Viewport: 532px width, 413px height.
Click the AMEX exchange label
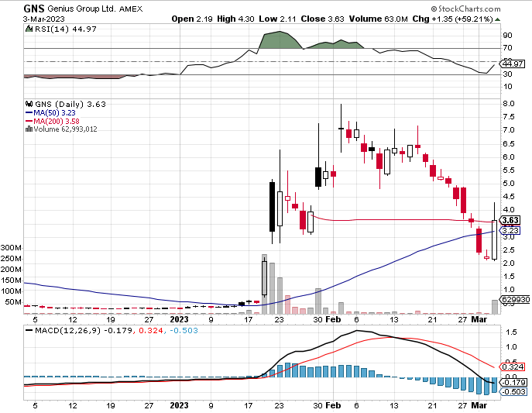tap(131, 9)
